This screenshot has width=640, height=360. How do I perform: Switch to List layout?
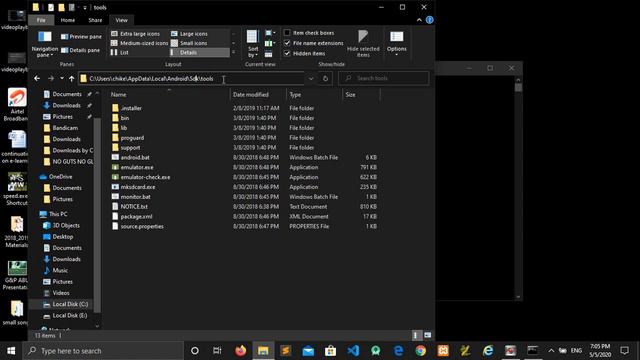point(120,52)
